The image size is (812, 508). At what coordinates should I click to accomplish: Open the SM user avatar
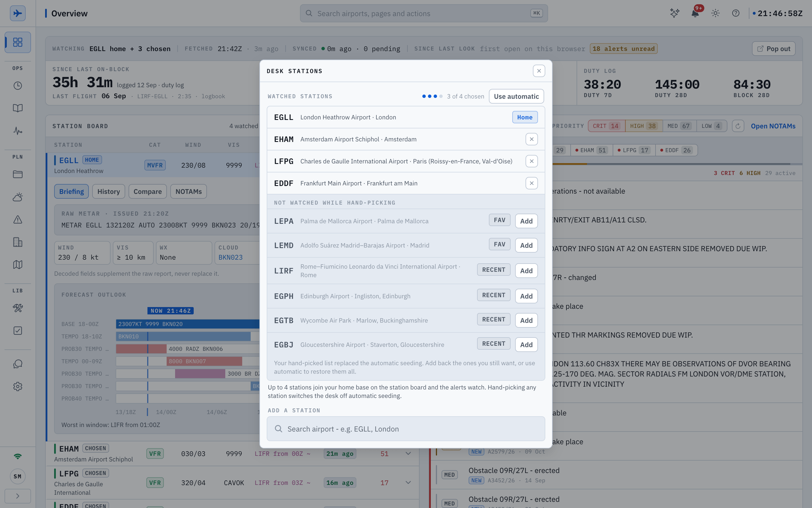tap(18, 476)
